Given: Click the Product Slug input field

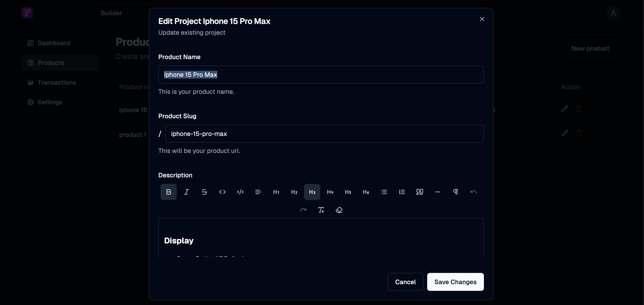Looking at the screenshot, I should tap(324, 134).
